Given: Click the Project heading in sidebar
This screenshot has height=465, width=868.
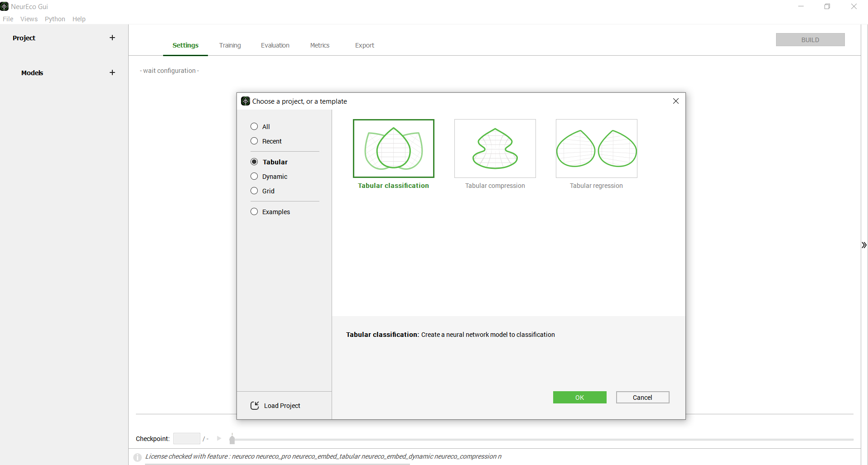Looking at the screenshot, I should pyautogui.click(x=24, y=38).
